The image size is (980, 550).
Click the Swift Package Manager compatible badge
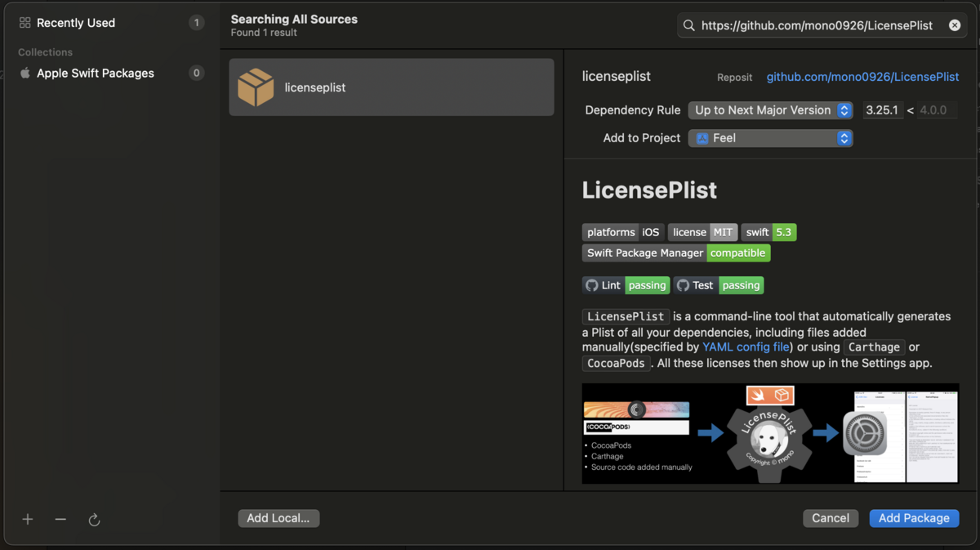click(676, 253)
